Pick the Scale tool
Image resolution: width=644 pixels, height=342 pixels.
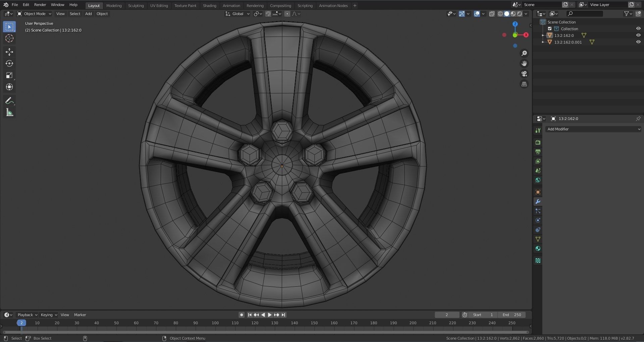pos(9,75)
